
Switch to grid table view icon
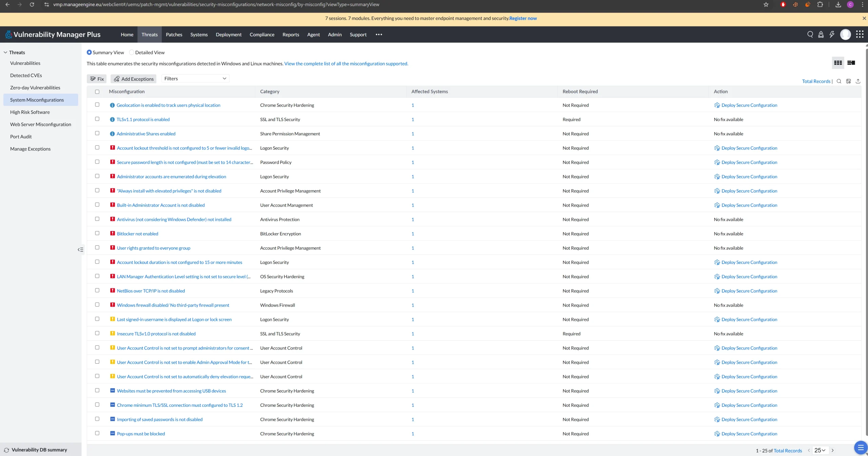838,63
